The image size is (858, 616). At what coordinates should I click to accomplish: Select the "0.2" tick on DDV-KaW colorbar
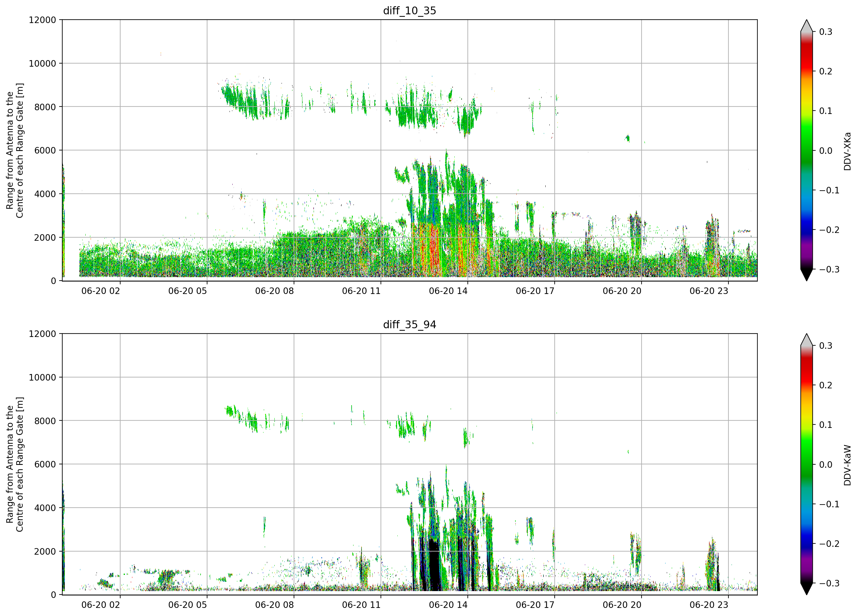point(826,385)
